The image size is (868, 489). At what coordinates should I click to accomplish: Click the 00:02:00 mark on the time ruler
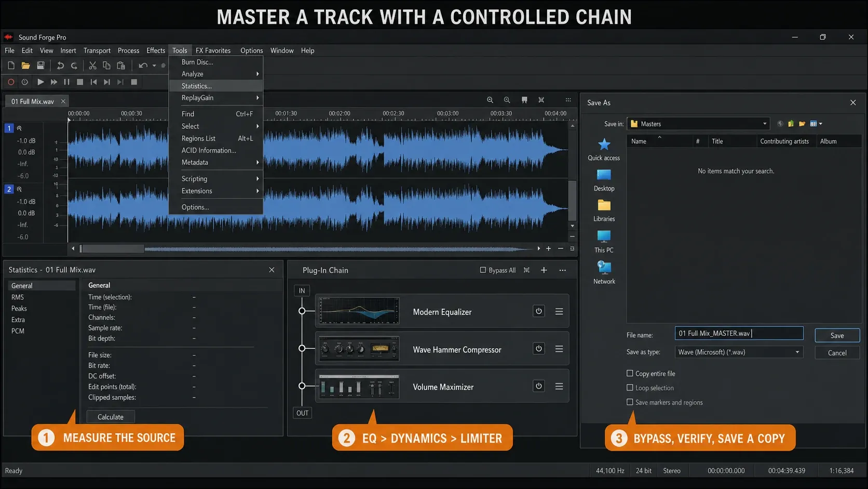[x=340, y=113]
